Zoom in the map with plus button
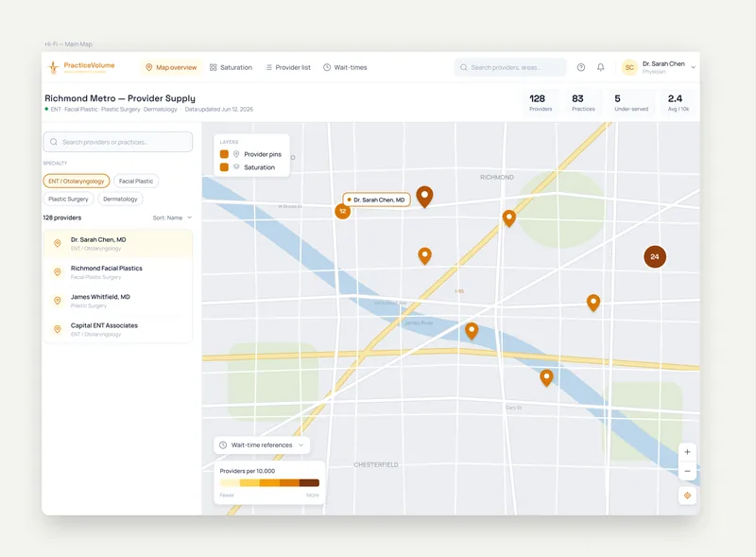 688,452
